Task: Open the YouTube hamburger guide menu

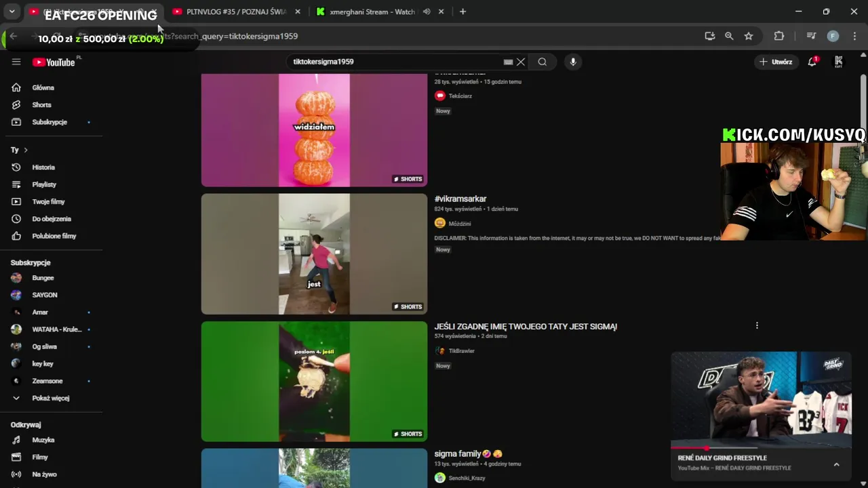Action: click(x=16, y=62)
